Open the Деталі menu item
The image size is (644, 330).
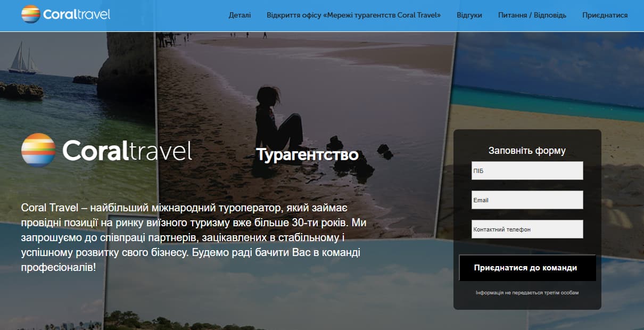pos(240,15)
